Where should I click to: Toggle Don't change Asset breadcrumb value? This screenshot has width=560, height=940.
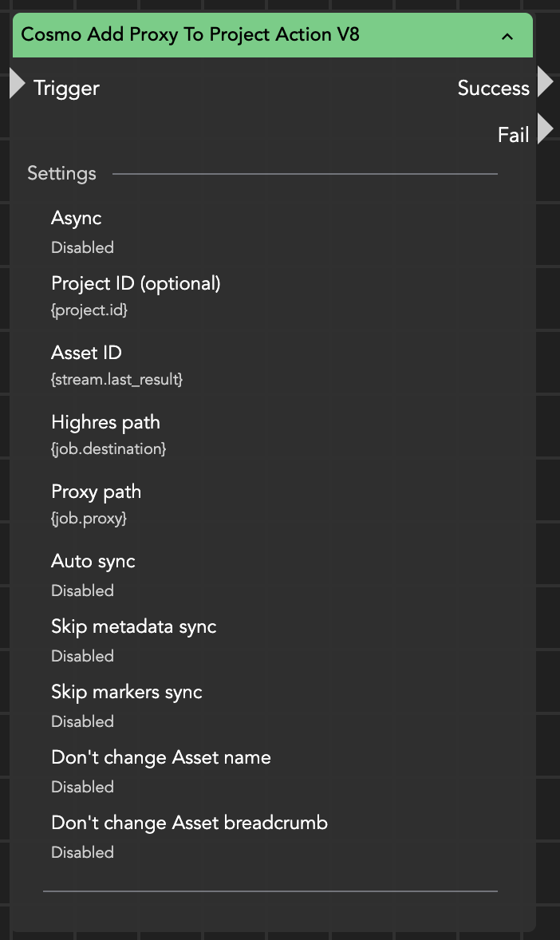[82, 852]
